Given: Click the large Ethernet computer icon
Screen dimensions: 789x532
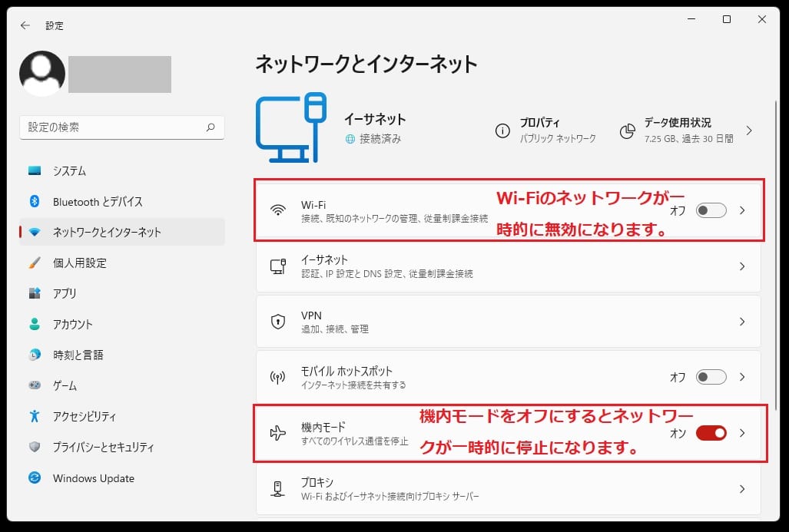Looking at the screenshot, I should [291, 127].
